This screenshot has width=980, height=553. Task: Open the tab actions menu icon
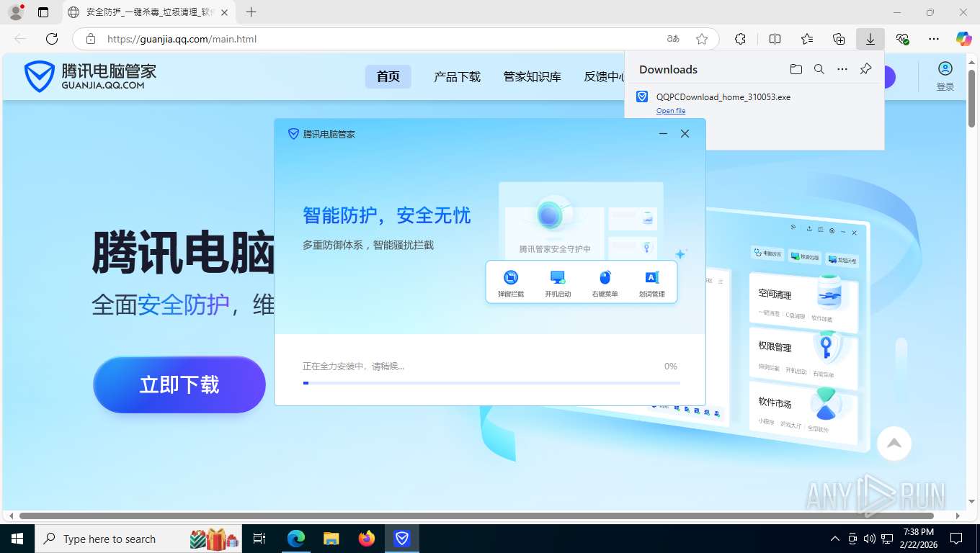coord(43,12)
